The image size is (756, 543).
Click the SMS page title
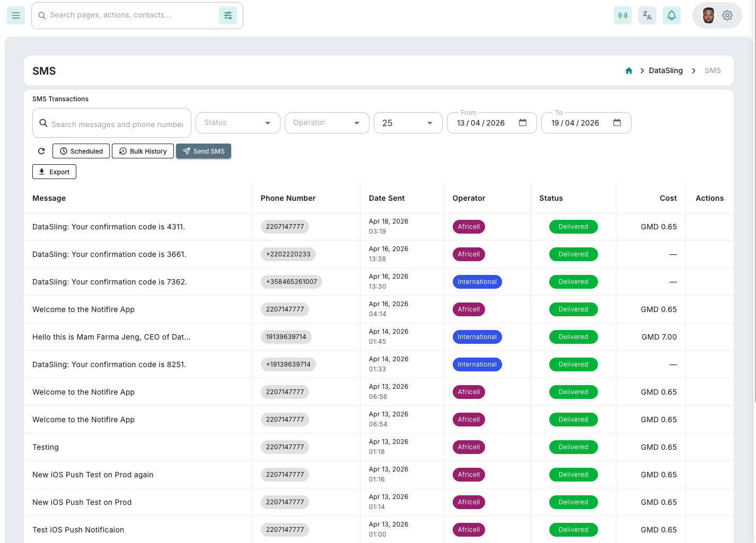44,71
